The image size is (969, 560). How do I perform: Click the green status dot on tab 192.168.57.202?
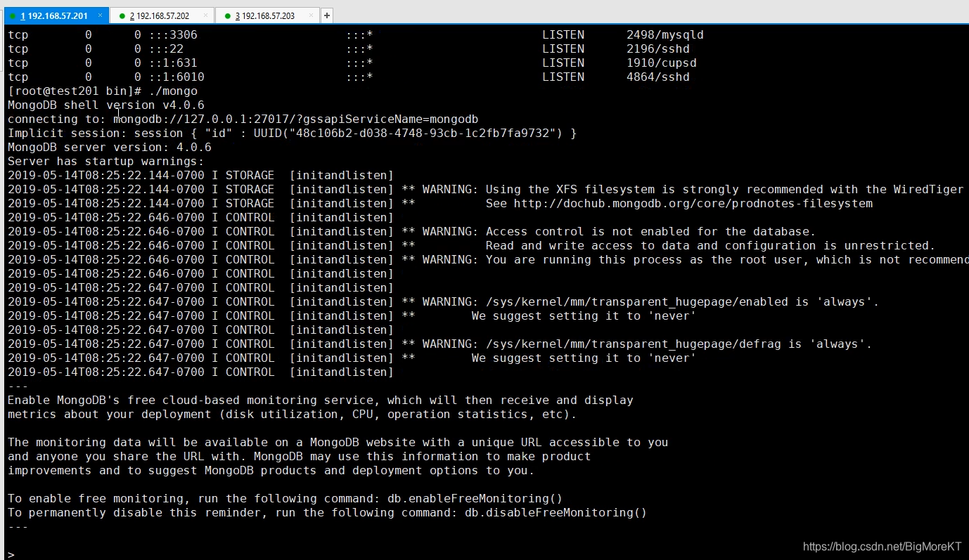pos(122,16)
